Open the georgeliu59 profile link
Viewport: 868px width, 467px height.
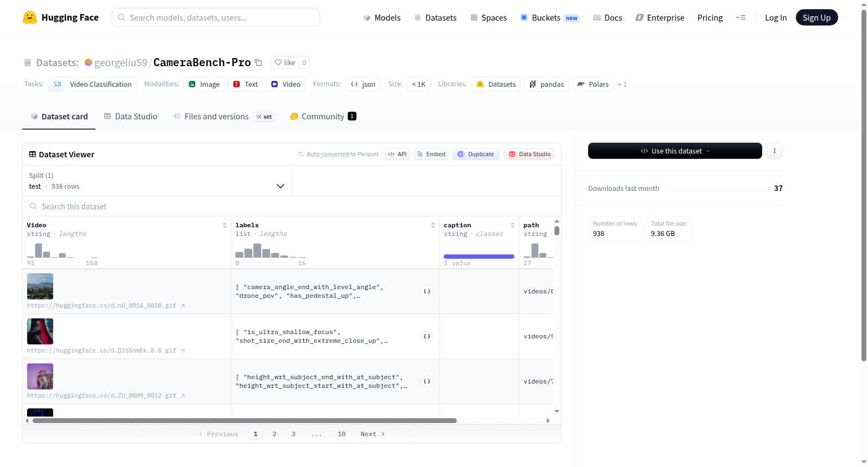[x=120, y=62]
